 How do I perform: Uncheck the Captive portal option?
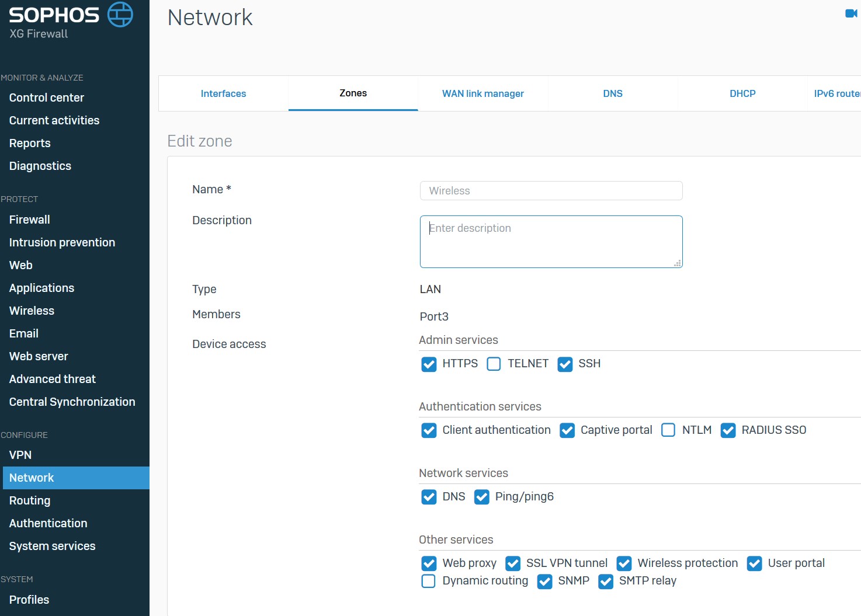[x=567, y=430]
